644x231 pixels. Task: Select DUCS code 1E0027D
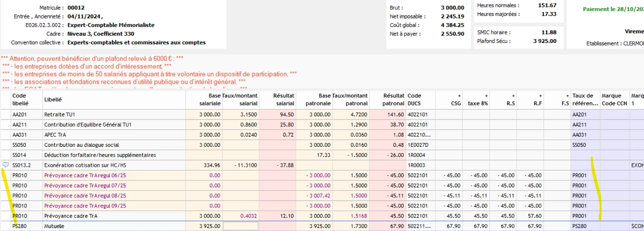click(x=418, y=145)
